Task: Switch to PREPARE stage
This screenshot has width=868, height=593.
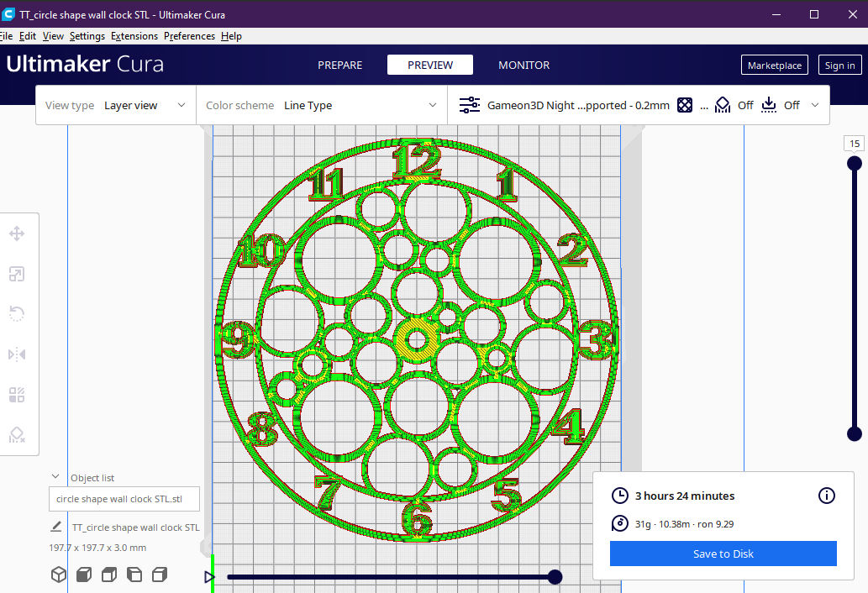Action: pyautogui.click(x=340, y=66)
